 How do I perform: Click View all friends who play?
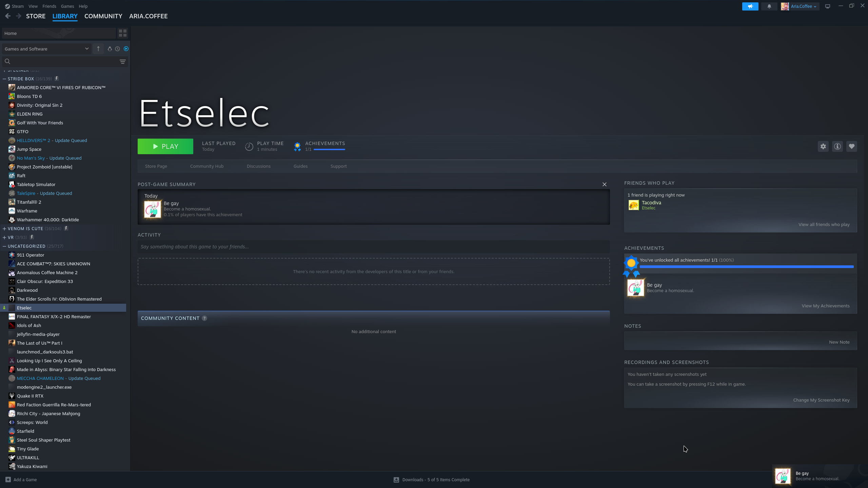(x=824, y=224)
